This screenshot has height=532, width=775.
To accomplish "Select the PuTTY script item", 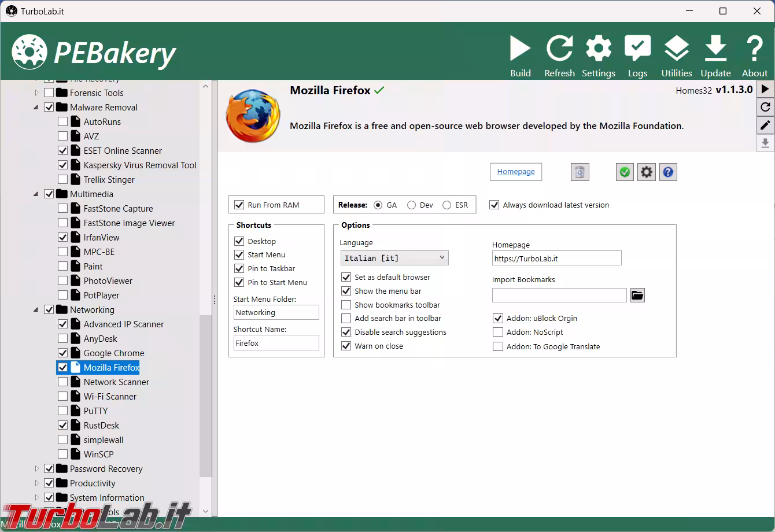I will [95, 411].
